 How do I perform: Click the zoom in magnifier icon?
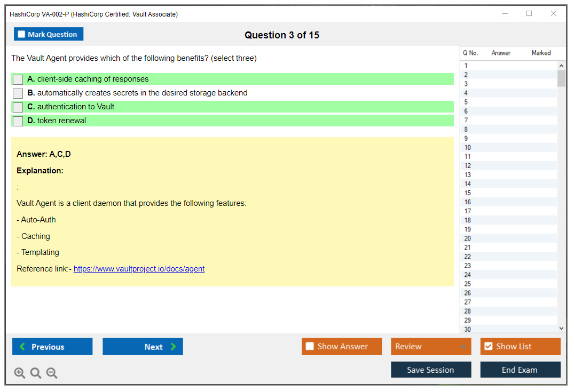pyautogui.click(x=20, y=373)
